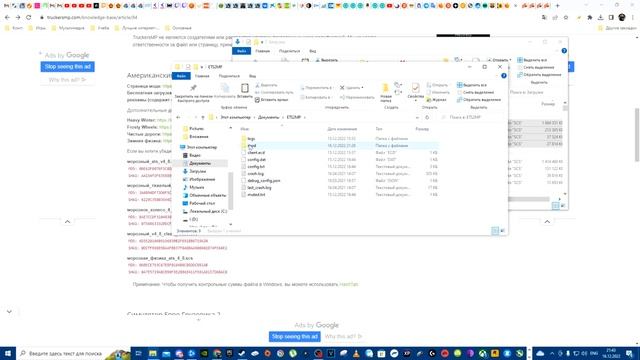Open new browser tab with plus
The height and width of the screenshot is (360, 640).
click(558, 6)
